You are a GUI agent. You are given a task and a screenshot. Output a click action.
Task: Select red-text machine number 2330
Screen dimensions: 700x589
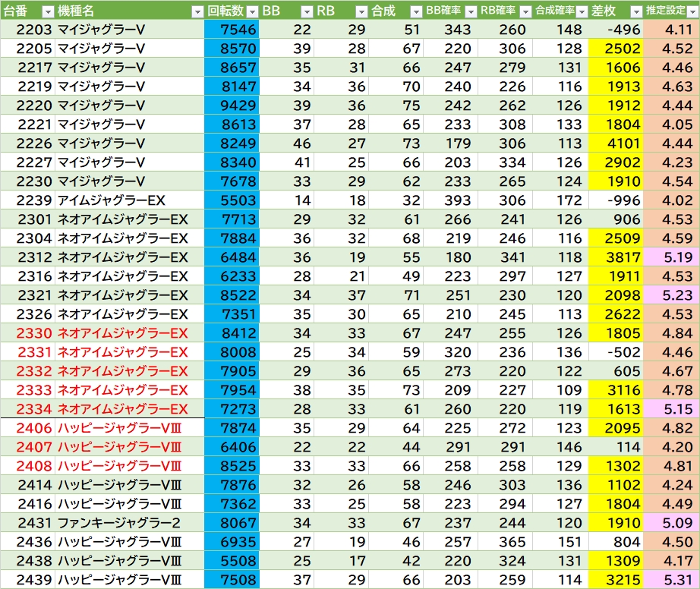click(28, 332)
